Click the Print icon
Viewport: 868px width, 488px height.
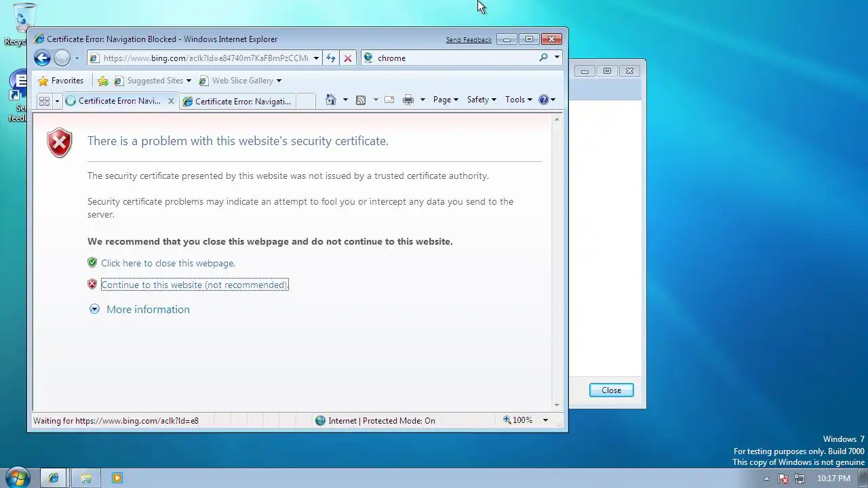pyautogui.click(x=408, y=100)
